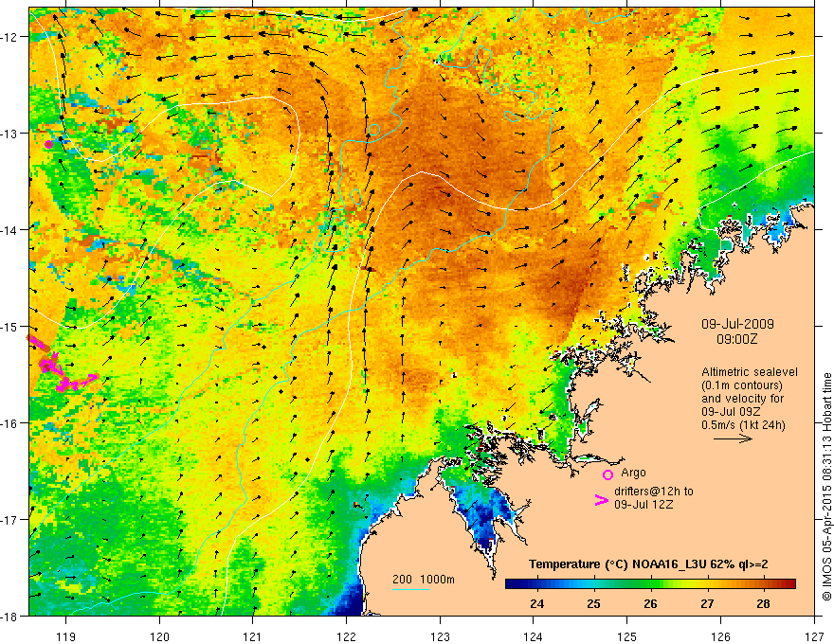Viewport: 834px width, 644px height.
Task: Click the latitude axis label -15
Action: pyautogui.click(x=10, y=326)
